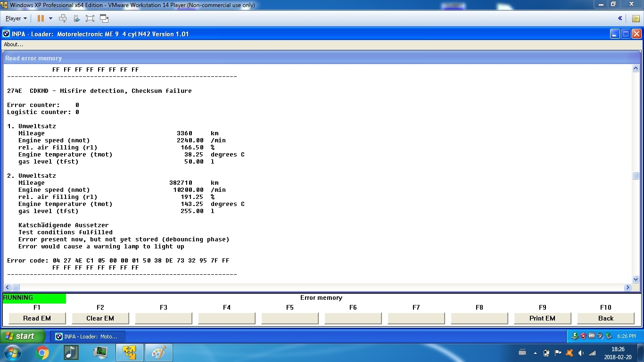Open the red security shield tray icon
Screen dimensions: 644x362
pyautogui.click(x=583, y=336)
